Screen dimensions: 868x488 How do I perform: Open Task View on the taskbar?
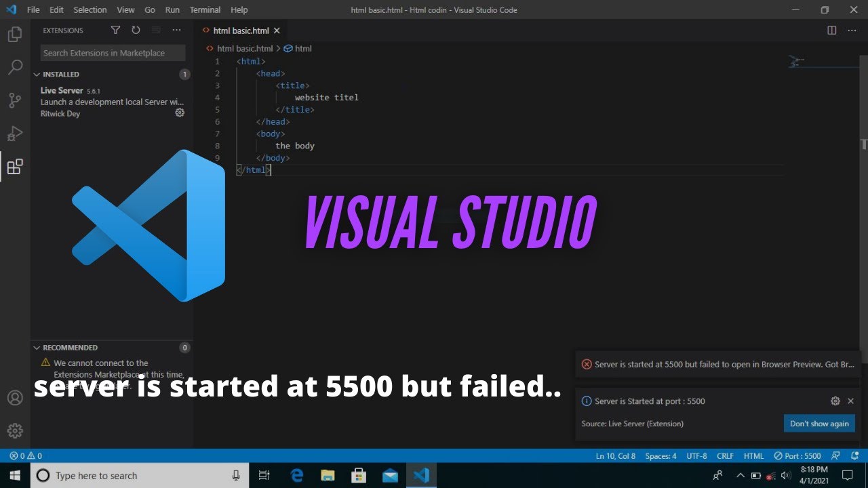pyautogui.click(x=265, y=475)
